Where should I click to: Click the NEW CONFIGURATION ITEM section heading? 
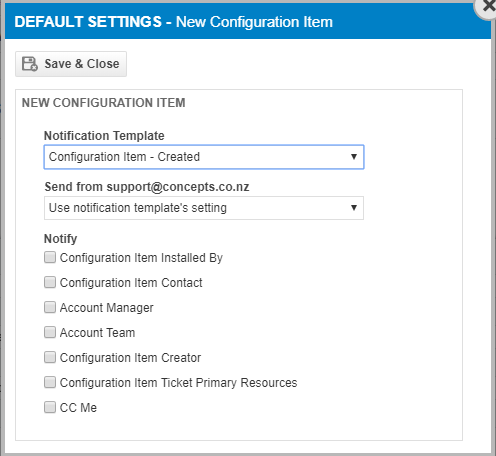(103, 103)
